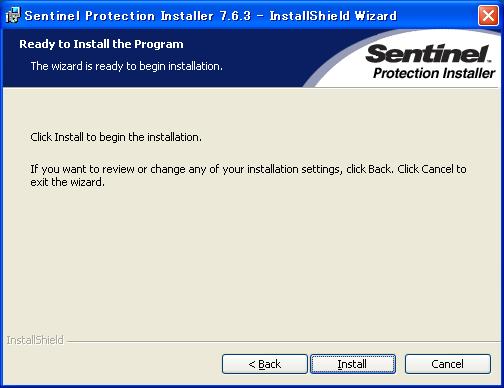Click the installer icon in title bar

pyautogui.click(x=13, y=15)
